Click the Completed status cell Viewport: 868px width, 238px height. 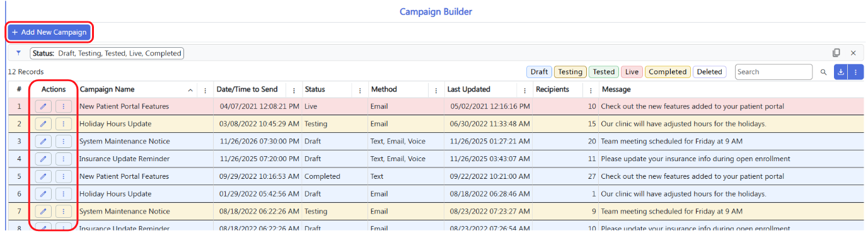pos(322,176)
